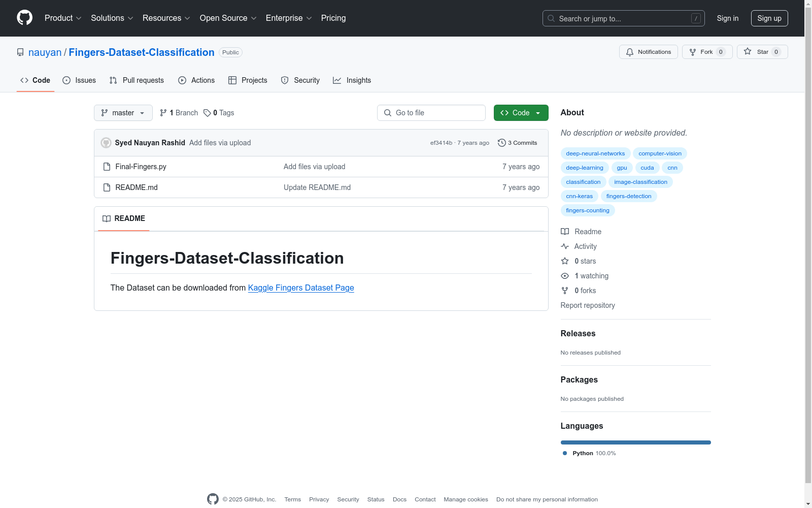Open the Pricing page
This screenshot has height=508, width=812.
coord(333,18)
